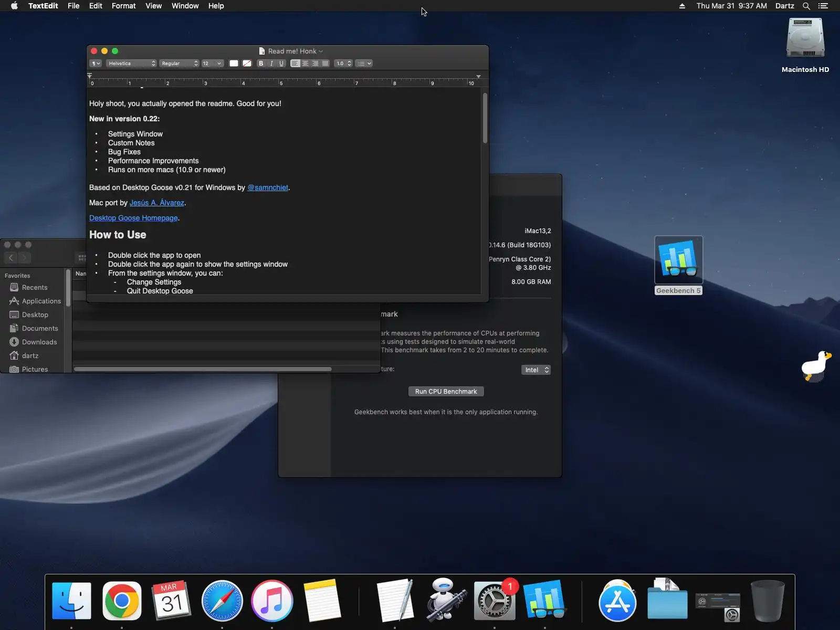840x630 pixels.
Task: Open the Format menu
Action: (x=124, y=6)
